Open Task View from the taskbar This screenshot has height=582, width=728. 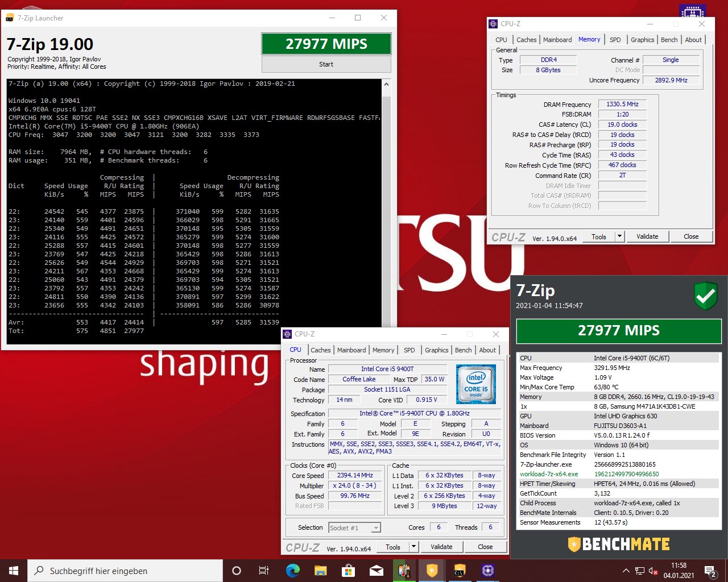tap(264, 571)
